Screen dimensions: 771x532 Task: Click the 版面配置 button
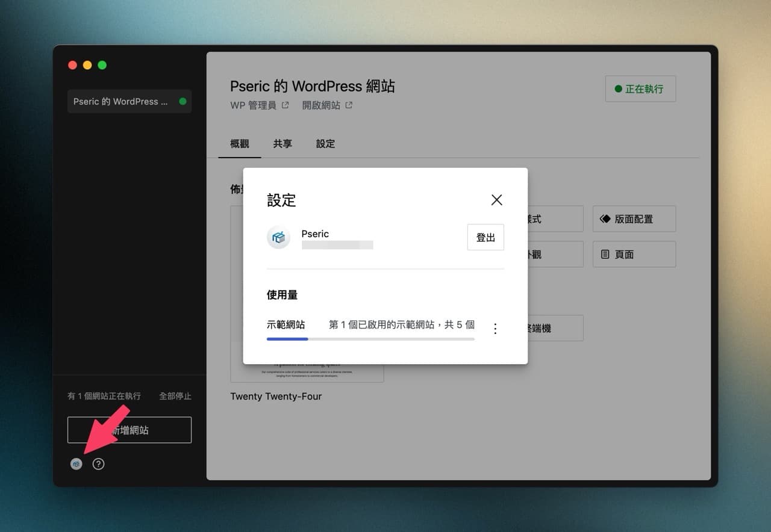coord(634,218)
